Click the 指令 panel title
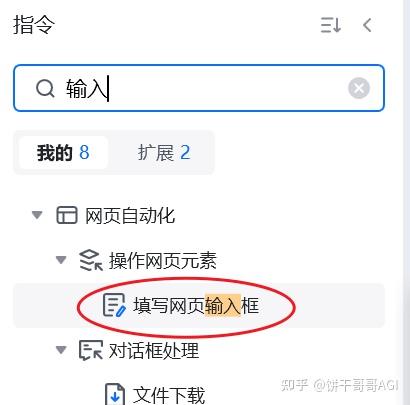The image size is (410, 405). point(34,25)
